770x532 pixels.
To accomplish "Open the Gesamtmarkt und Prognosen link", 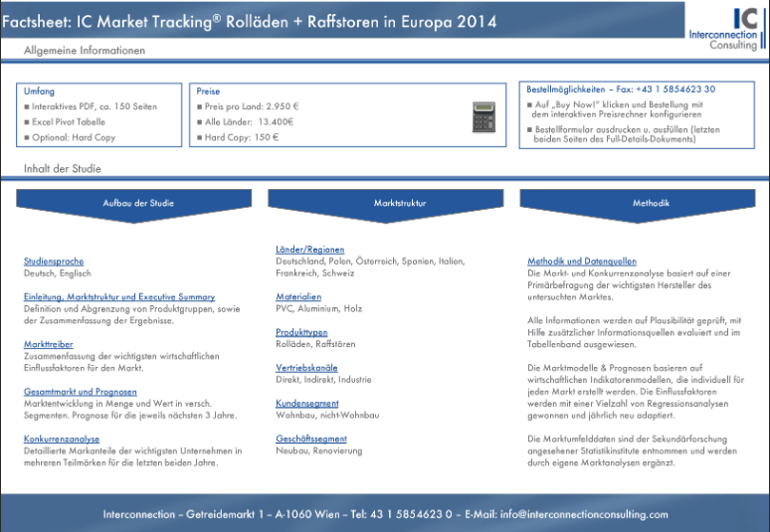I will 81,391.
